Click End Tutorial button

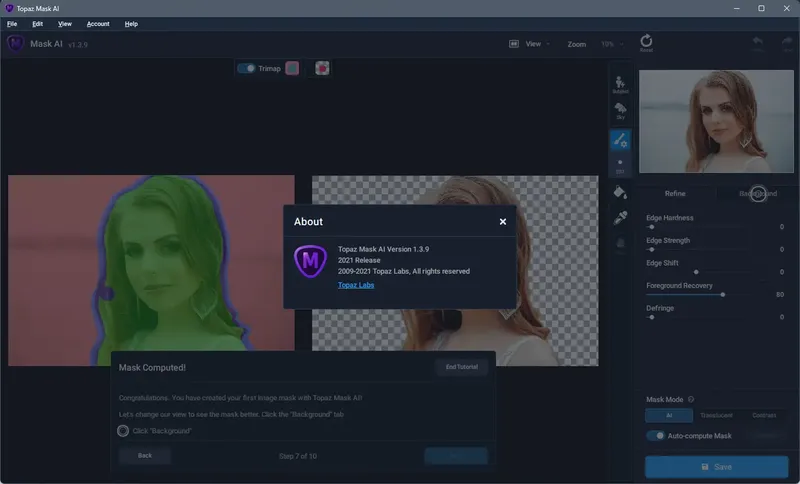[461, 367]
